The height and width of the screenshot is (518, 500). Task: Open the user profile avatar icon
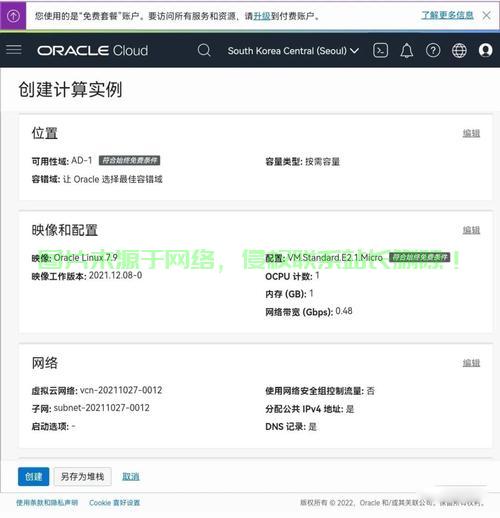tap(485, 50)
